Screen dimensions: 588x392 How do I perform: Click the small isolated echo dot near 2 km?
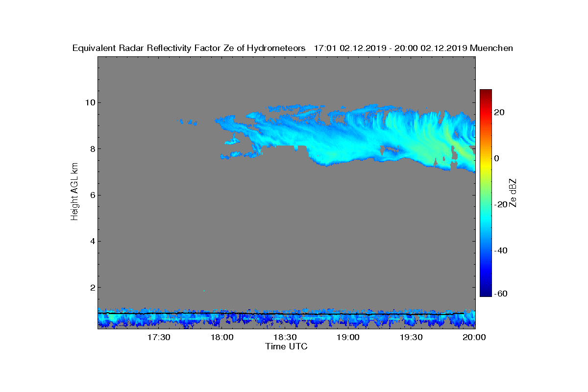[204, 291]
